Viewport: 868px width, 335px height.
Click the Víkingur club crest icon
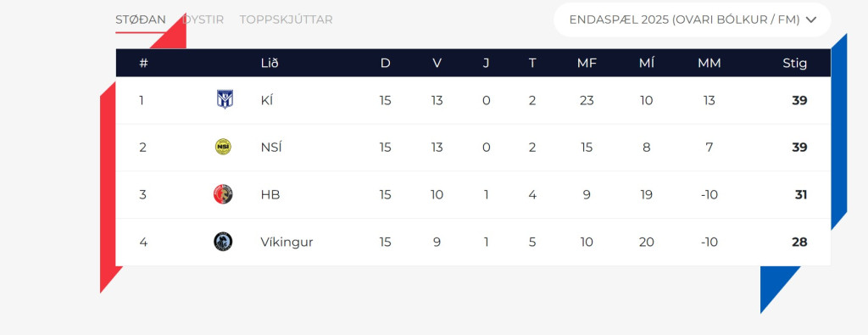click(223, 242)
